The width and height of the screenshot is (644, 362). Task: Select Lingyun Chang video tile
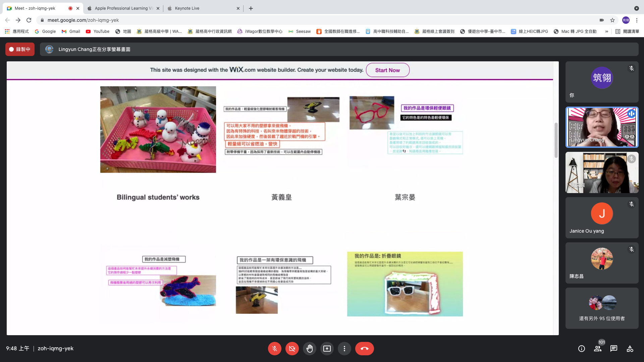pos(602,127)
